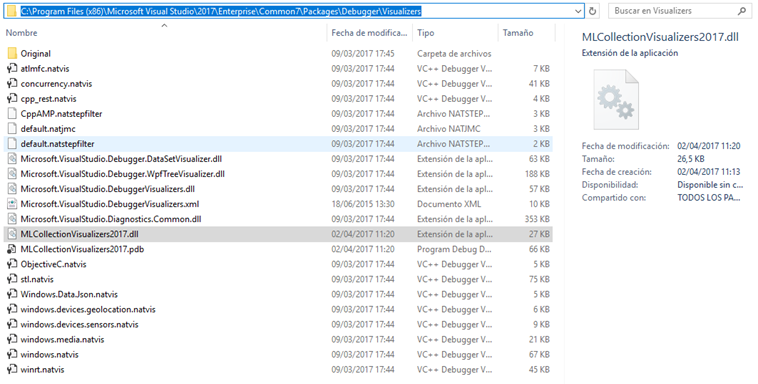Click the 02/04/2017 11:13 creation date value
Viewport: 758px width, 384px height.
(x=708, y=172)
